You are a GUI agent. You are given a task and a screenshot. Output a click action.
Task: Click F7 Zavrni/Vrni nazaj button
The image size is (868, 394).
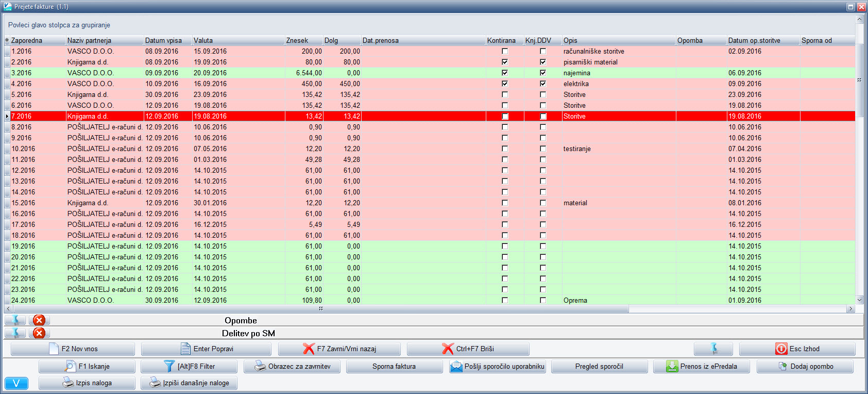[x=339, y=349]
